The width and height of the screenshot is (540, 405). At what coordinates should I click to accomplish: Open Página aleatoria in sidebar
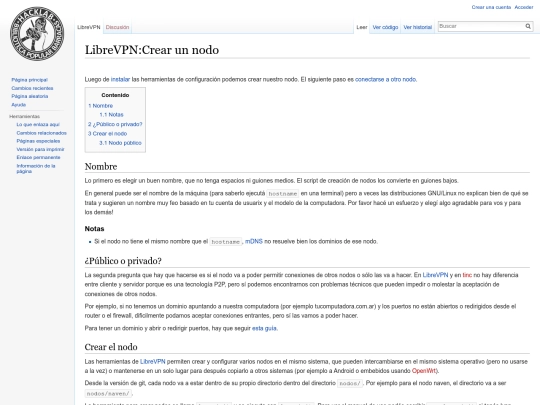coord(30,96)
